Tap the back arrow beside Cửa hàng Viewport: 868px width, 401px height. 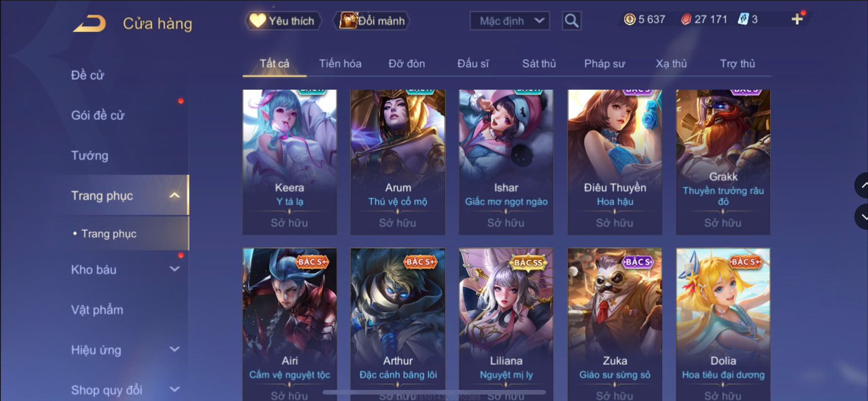tap(90, 23)
